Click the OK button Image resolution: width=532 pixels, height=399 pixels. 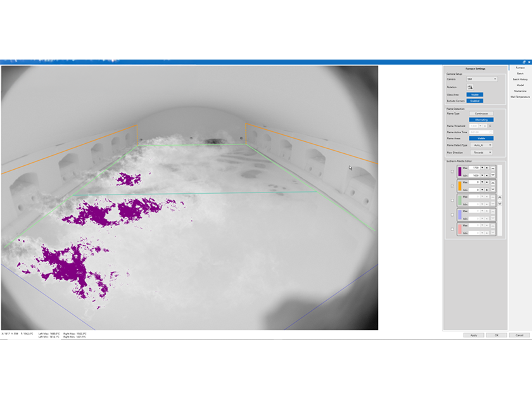[x=497, y=335]
